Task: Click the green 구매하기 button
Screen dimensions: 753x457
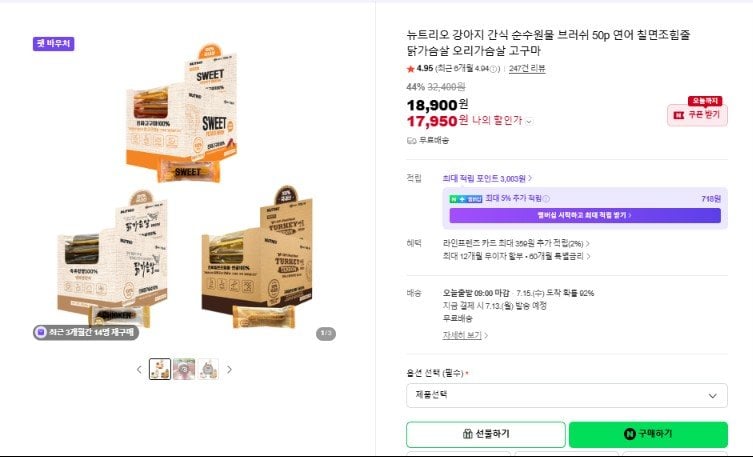Action: point(648,434)
